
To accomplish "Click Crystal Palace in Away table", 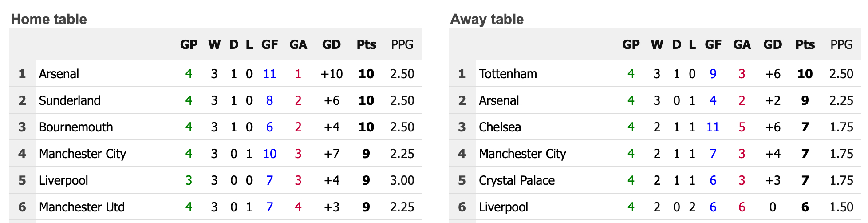I will pyautogui.click(x=517, y=180).
